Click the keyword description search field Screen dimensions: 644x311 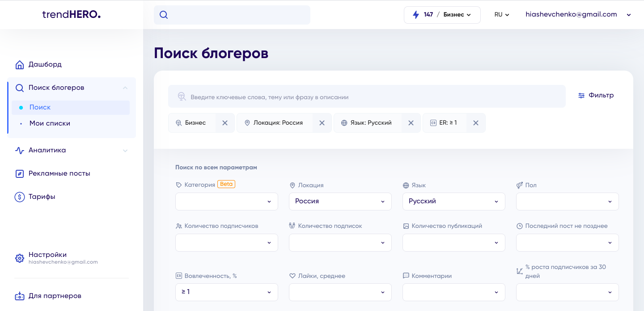(367, 97)
